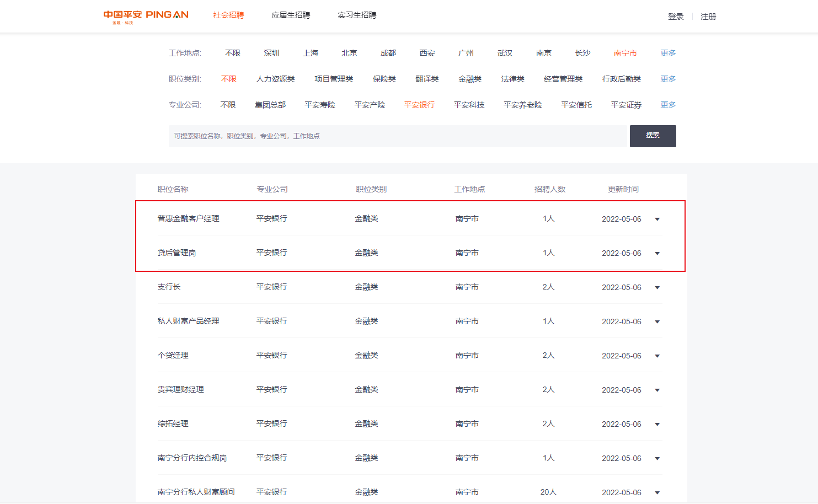Choose 成都 as work location
Screen dimensions: 818x504
388,53
